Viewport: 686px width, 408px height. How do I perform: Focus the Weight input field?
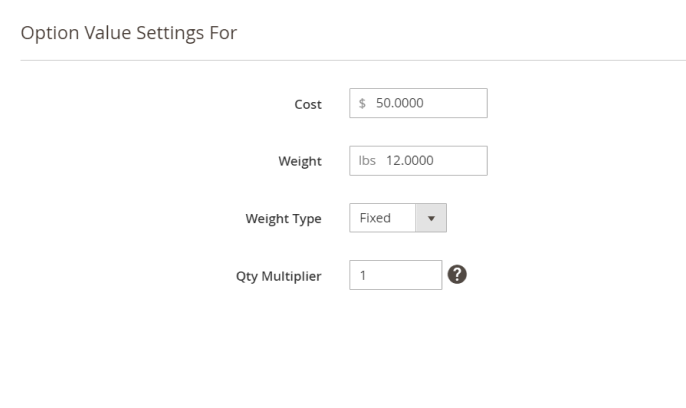tap(418, 161)
